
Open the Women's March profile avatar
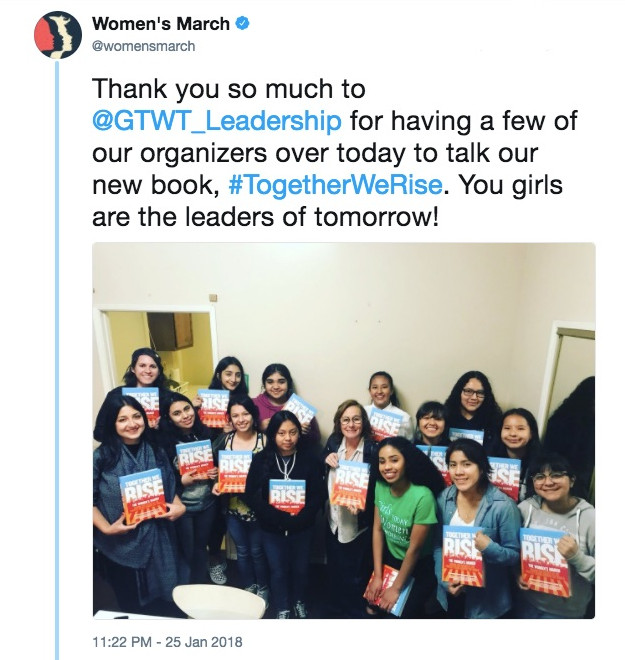pyautogui.click(x=58, y=35)
